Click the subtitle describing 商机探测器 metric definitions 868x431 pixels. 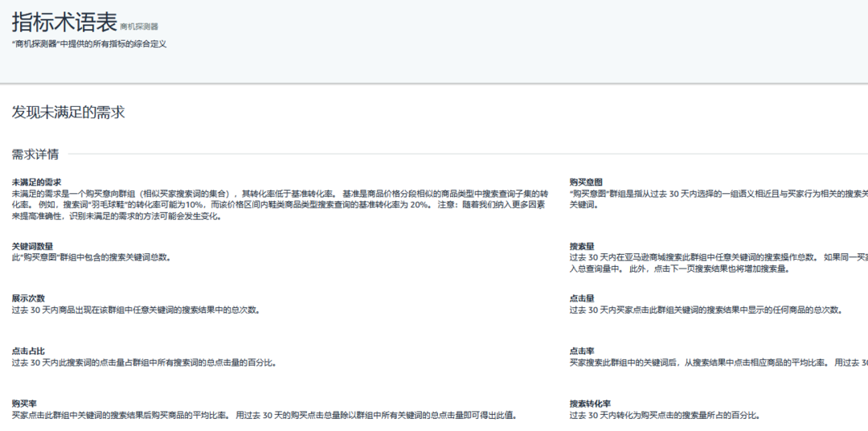click(x=89, y=44)
